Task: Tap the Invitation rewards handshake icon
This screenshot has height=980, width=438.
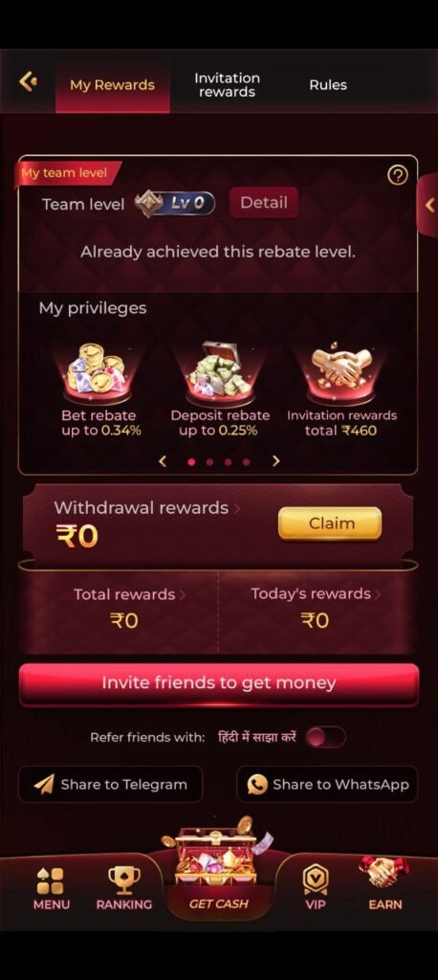Action: click(x=341, y=371)
